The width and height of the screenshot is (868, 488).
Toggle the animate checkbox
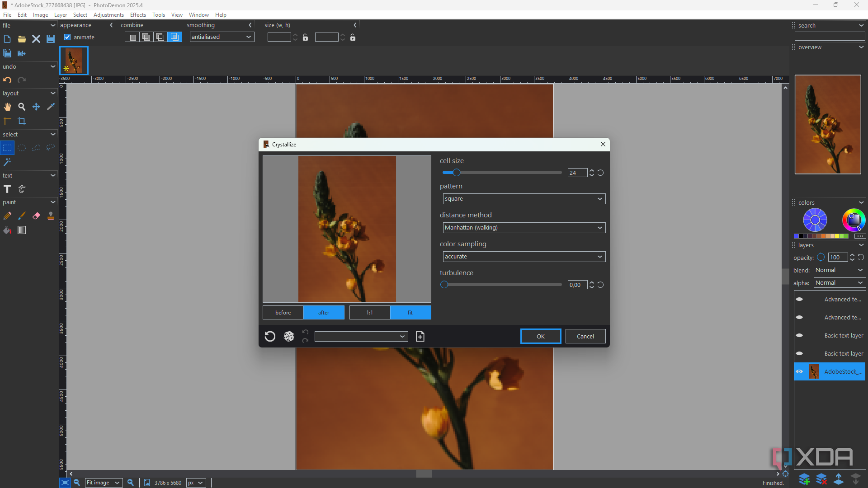pyautogui.click(x=67, y=37)
